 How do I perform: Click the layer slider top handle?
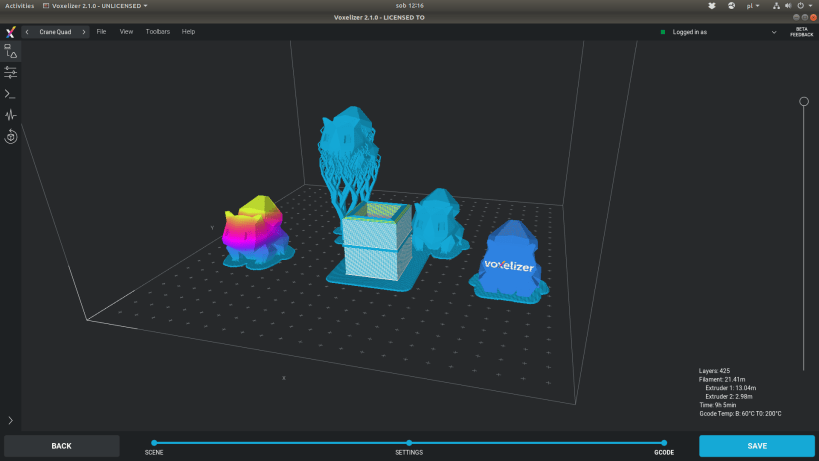tap(804, 101)
